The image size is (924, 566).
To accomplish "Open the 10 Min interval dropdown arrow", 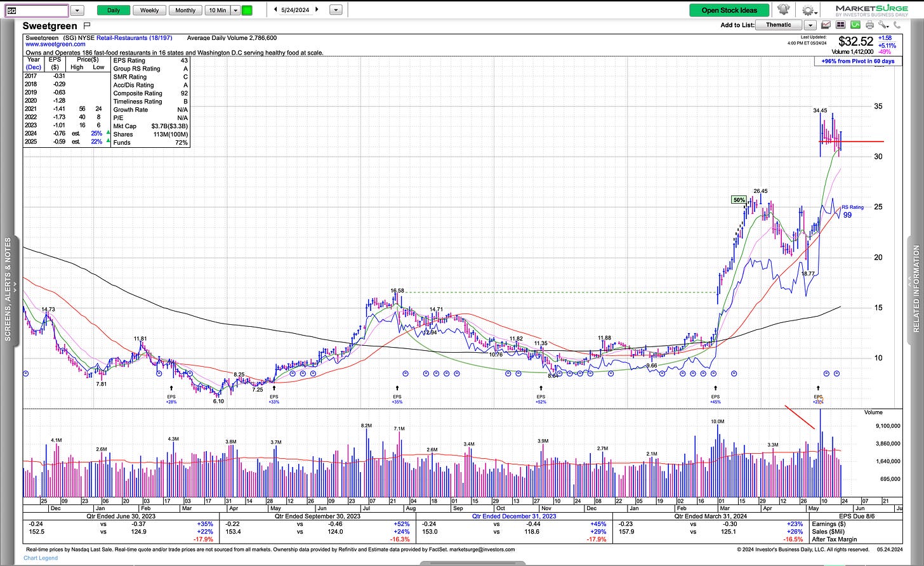I will click(235, 10).
